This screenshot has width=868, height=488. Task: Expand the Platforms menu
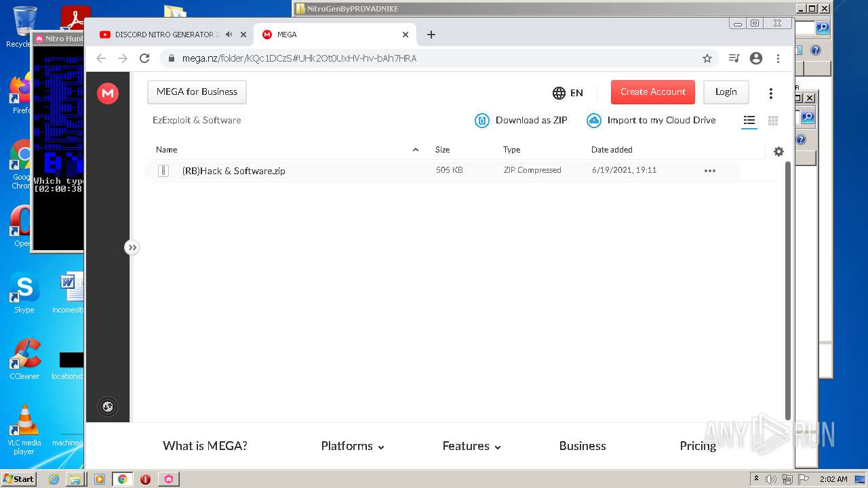click(x=353, y=446)
